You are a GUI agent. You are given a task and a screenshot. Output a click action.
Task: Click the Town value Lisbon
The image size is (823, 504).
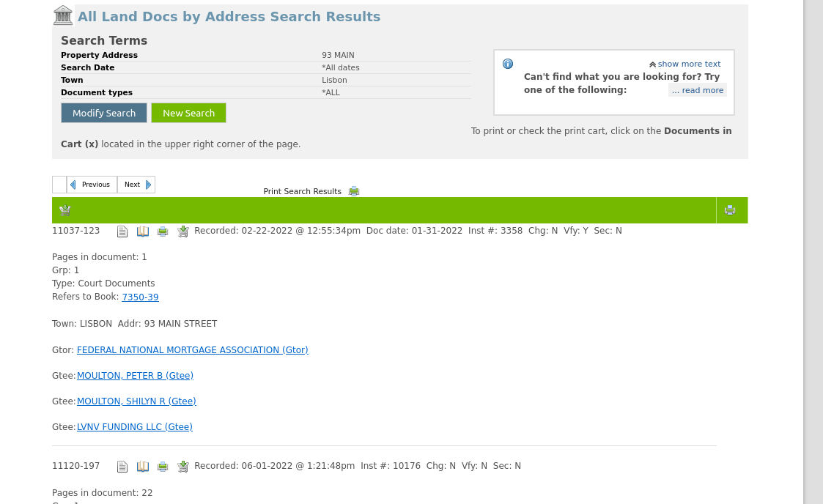(x=334, y=81)
